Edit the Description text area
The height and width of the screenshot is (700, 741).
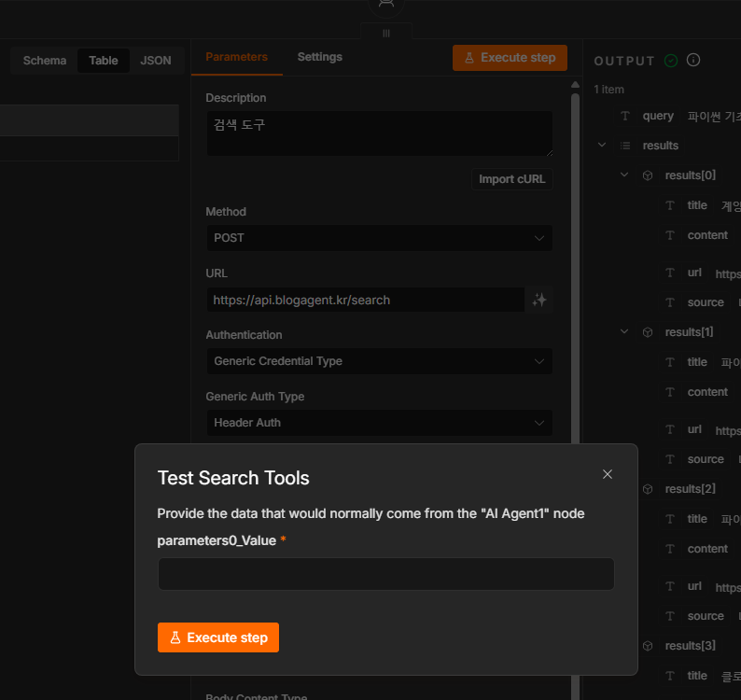[x=380, y=133]
